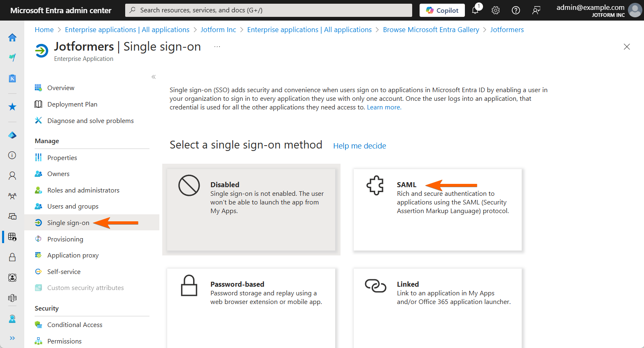Open Provisioning in the Manage menu
Screen dimensions: 644x348
pos(65,239)
